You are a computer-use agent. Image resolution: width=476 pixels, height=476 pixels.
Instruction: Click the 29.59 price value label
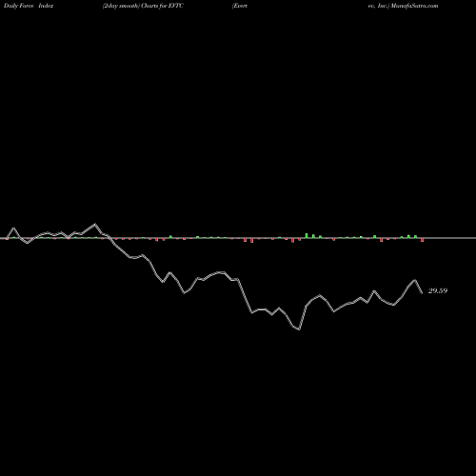[438, 290]
